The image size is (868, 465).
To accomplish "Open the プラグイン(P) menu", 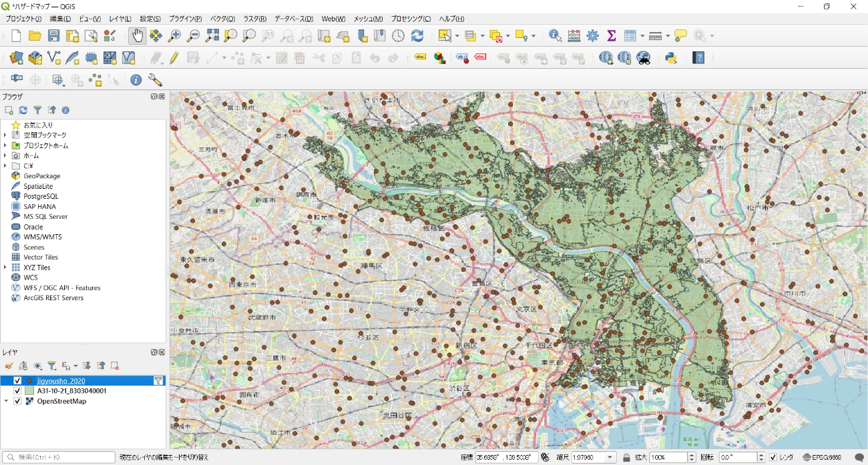I will 185,19.
